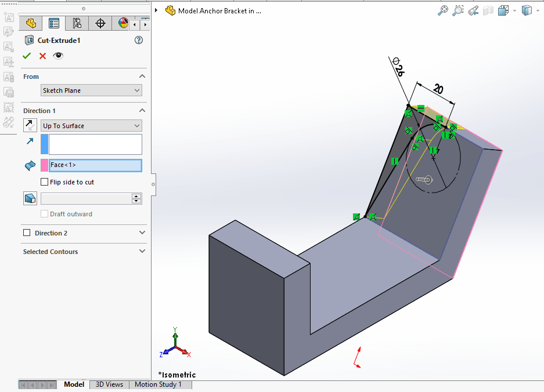Viewport: 544px width, 392px height.
Task: Open the Sketch Plane dropdown under From
Action: (x=138, y=90)
